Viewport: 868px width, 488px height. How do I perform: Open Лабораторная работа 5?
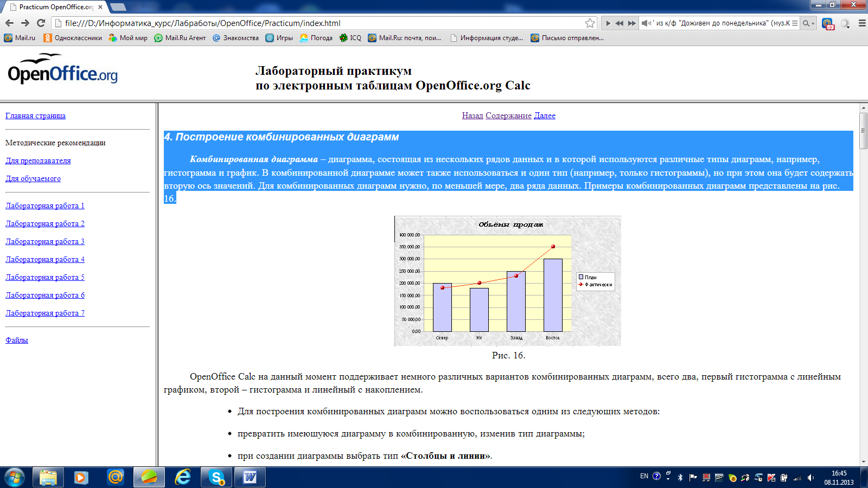[45, 277]
